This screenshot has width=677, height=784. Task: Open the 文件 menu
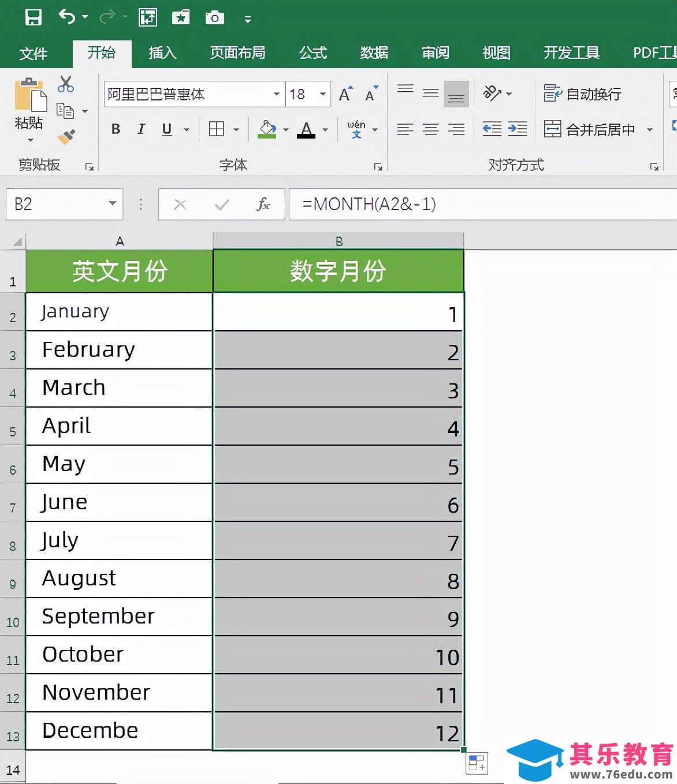click(33, 54)
